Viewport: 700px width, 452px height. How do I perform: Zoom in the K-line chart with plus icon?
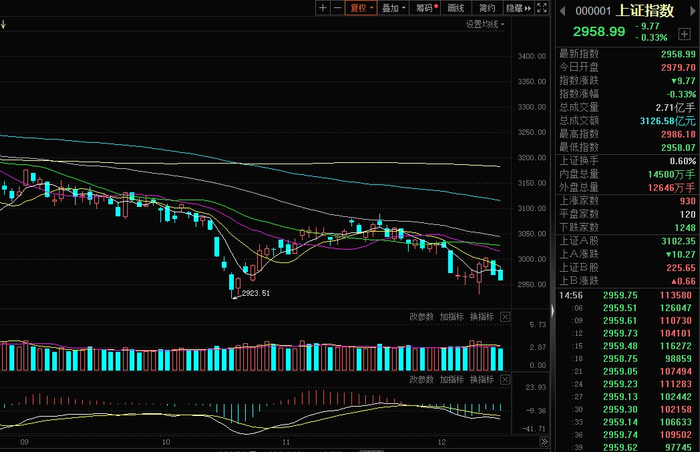click(323, 8)
